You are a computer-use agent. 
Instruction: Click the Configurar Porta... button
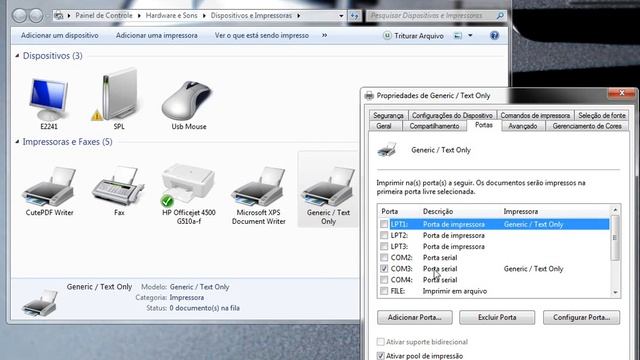click(582, 317)
